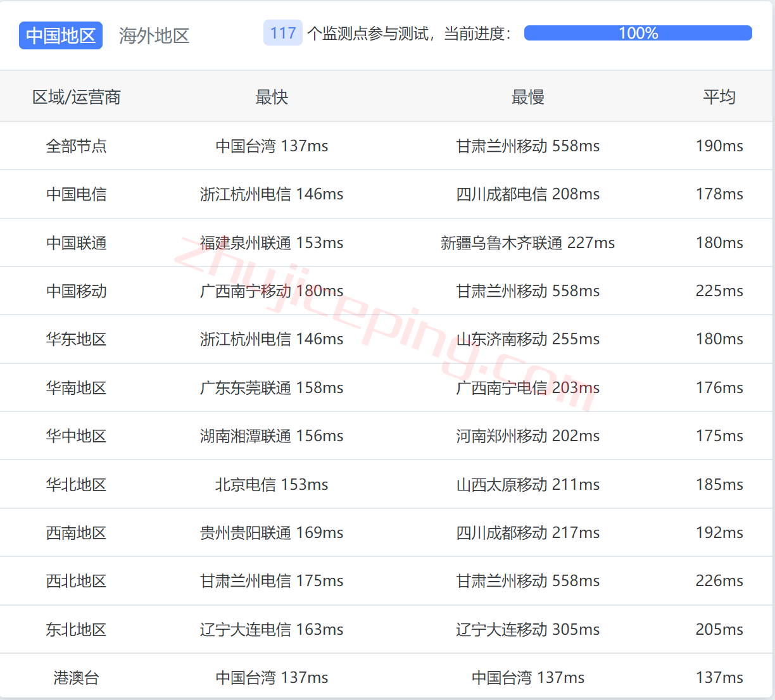Click the 100% progress bar
This screenshot has width=775, height=700.
638,33
